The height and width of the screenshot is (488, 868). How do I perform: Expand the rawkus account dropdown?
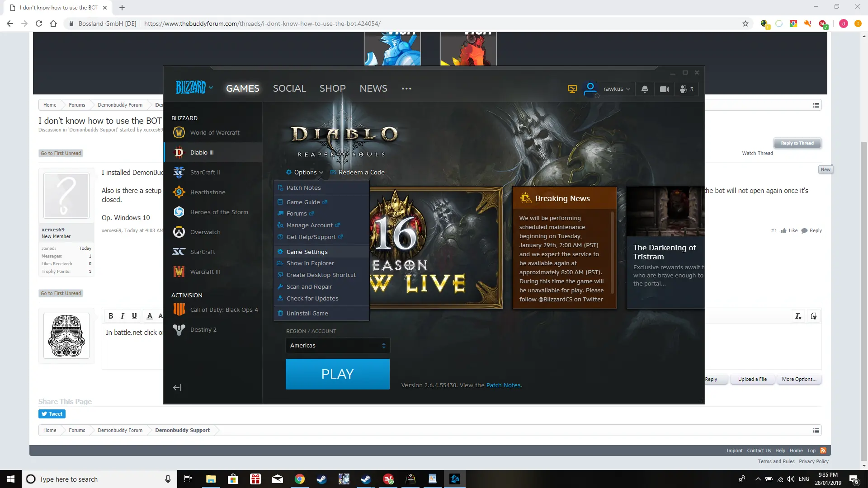617,89
